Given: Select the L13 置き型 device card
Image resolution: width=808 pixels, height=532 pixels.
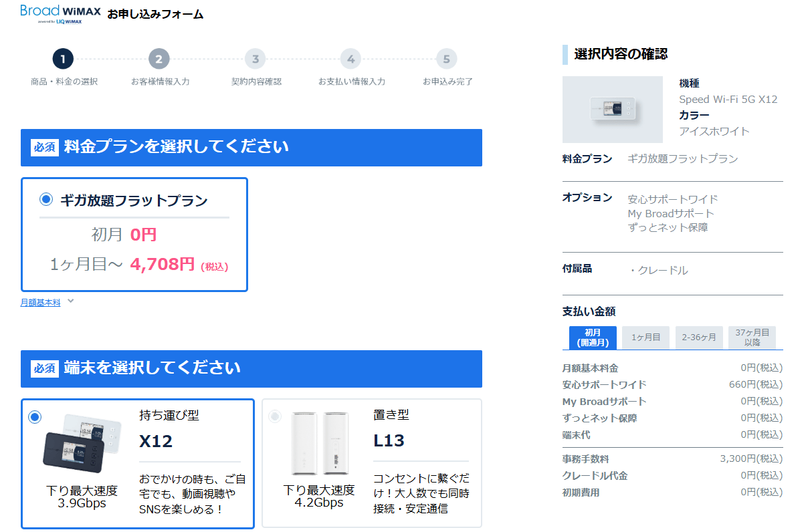Looking at the screenshot, I should click(x=370, y=462).
